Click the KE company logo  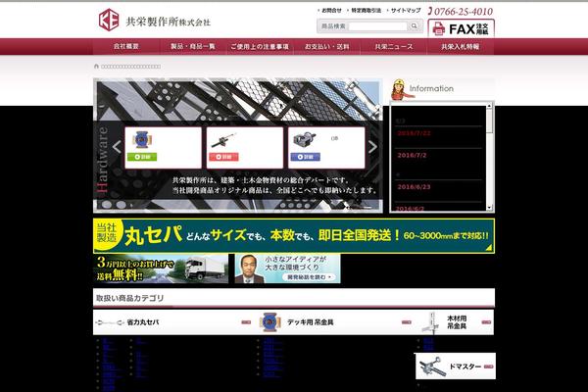(x=109, y=20)
